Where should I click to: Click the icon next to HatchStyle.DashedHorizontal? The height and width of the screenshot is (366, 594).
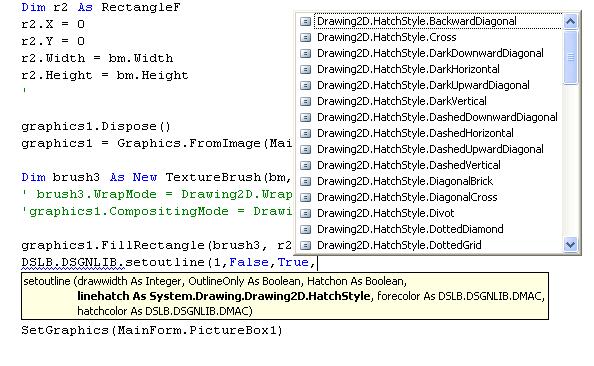pyautogui.click(x=305, y=133)
